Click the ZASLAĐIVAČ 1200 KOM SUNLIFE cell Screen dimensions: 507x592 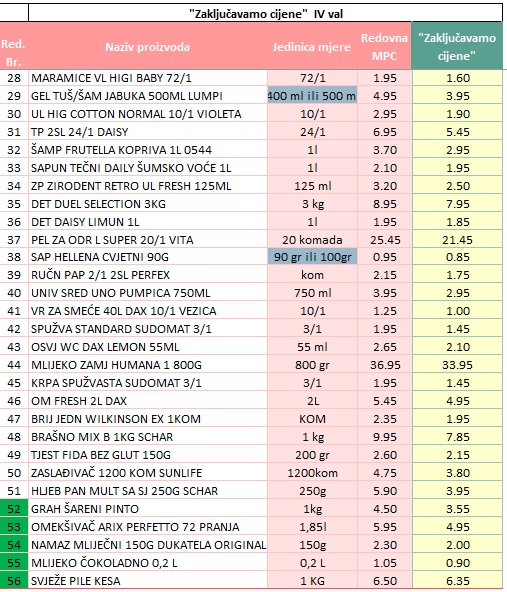pyautogui.click(x=148, y=473)
